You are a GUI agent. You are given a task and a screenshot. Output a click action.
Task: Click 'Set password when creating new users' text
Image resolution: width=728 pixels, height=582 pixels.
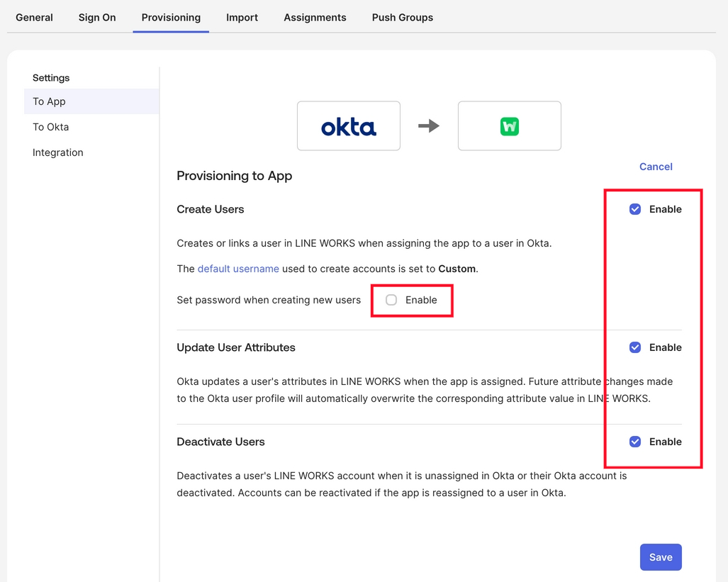click(x=269, y=300)
